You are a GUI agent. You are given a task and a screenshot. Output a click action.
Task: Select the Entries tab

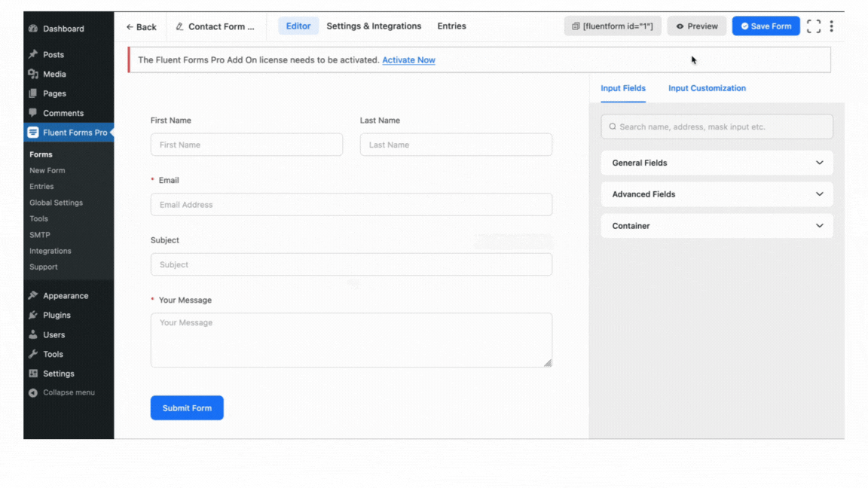point(451,26)
